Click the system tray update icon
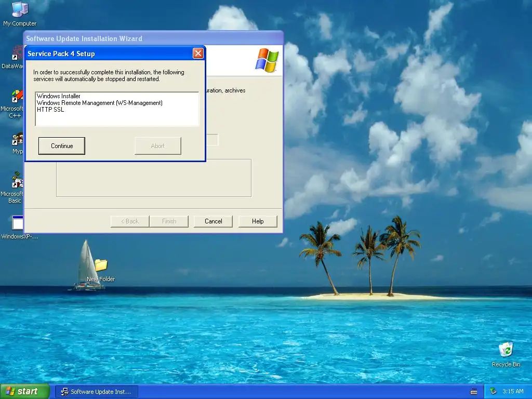The height and width of the screenshot is (399, 532). (x=494, y=392)
